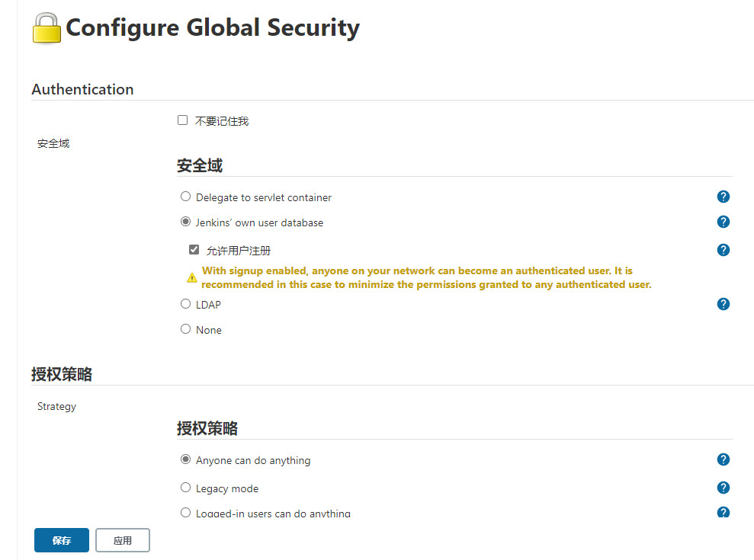Show help for Legacy mode strategy
This screenshot has width=754, height=560.
724,488
